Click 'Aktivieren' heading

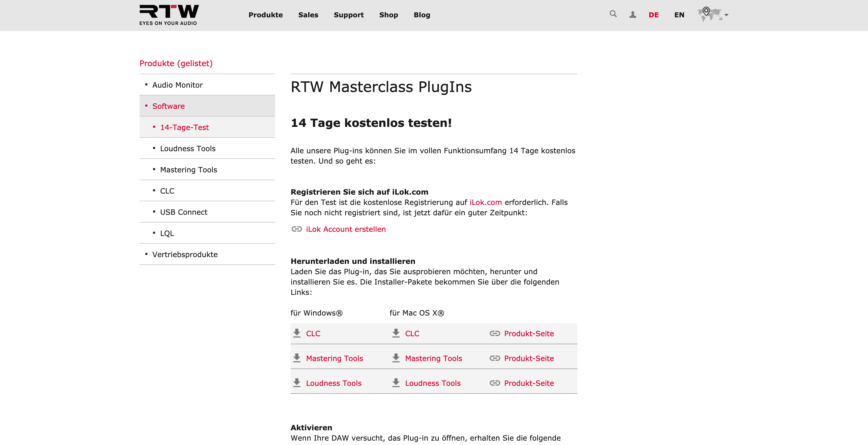coord(311,427)
